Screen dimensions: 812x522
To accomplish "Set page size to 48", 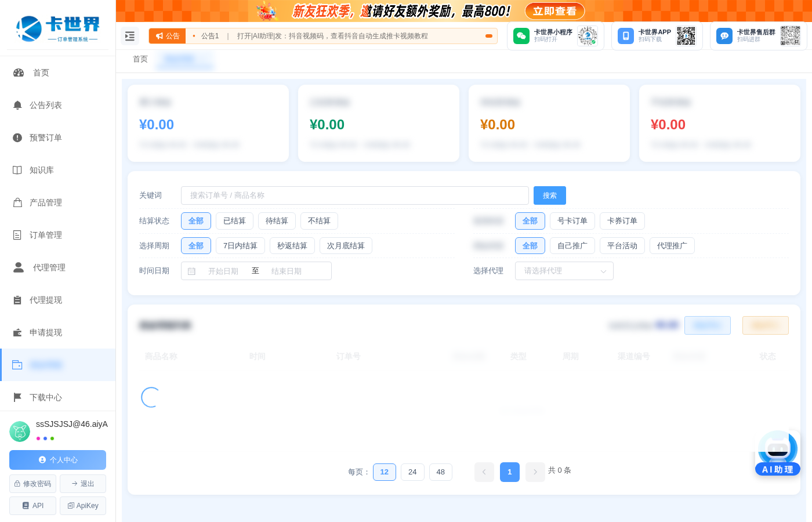I will coord(441,472).
